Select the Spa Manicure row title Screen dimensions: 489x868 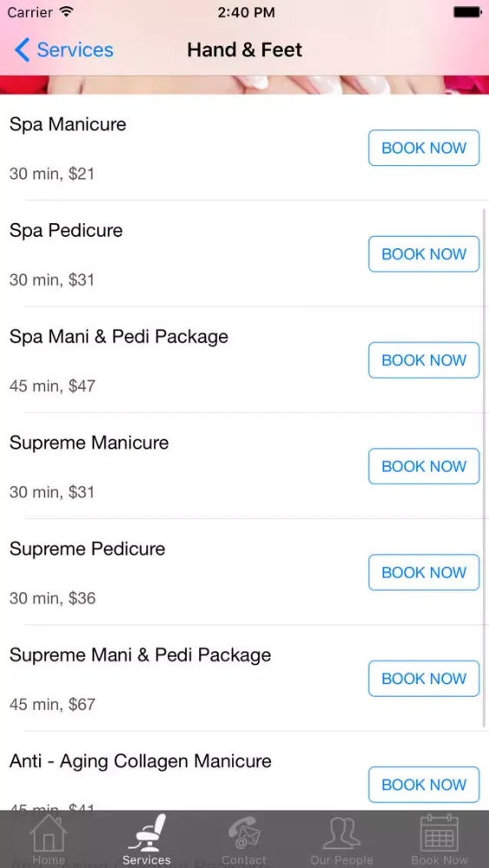(x=68, y=124)
